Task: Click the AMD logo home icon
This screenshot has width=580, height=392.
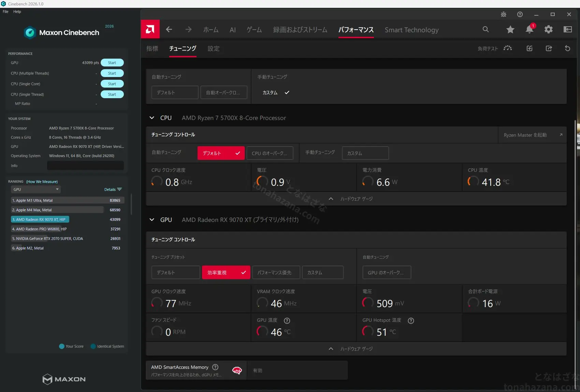Action: point(150,29)
